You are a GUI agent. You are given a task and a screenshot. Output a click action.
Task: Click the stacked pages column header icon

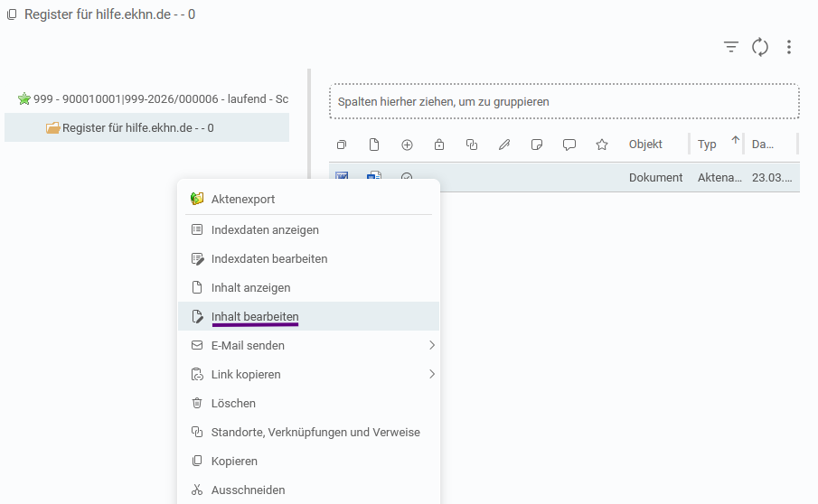(x=342, y=145)
